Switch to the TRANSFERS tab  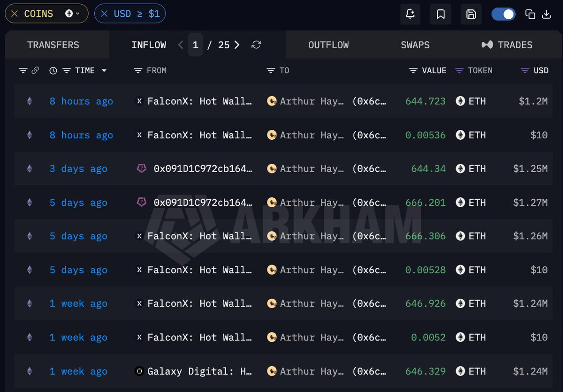53,45
